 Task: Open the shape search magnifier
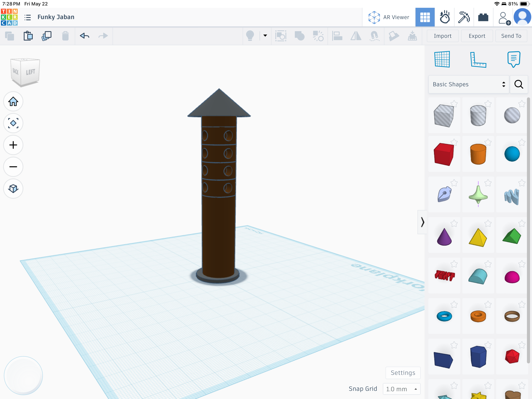(518, 84)
